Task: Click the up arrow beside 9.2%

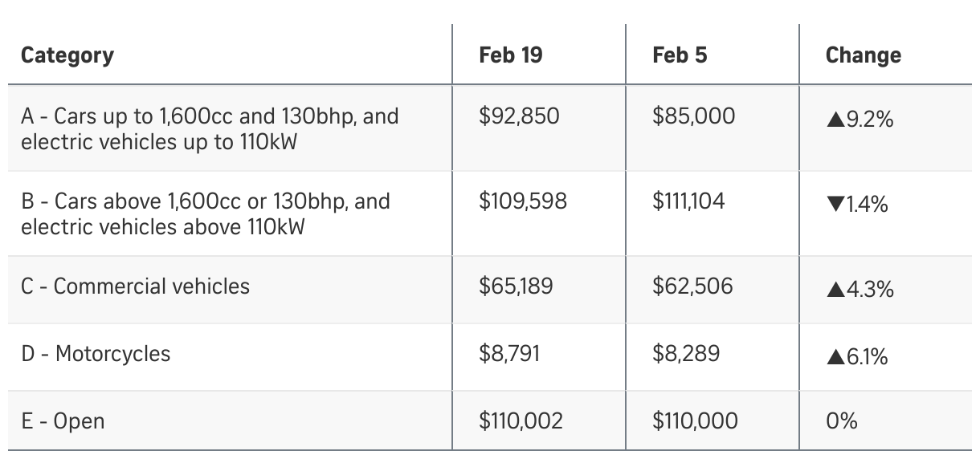Action: tap(835, 121)
